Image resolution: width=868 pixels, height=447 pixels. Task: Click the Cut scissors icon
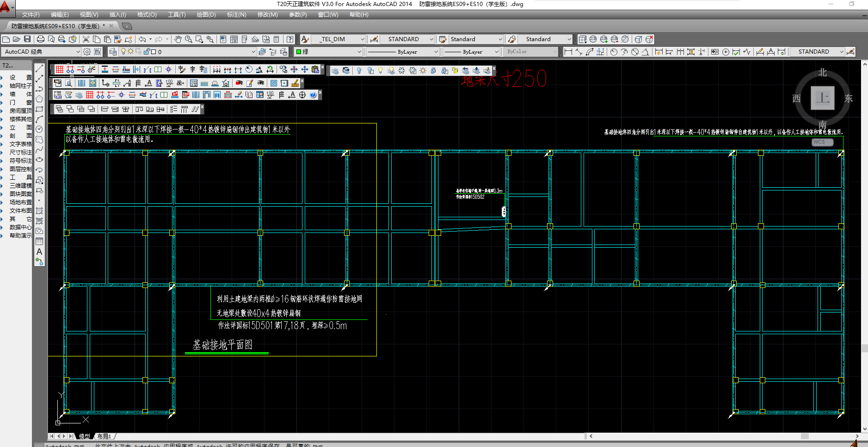(86, 39)
